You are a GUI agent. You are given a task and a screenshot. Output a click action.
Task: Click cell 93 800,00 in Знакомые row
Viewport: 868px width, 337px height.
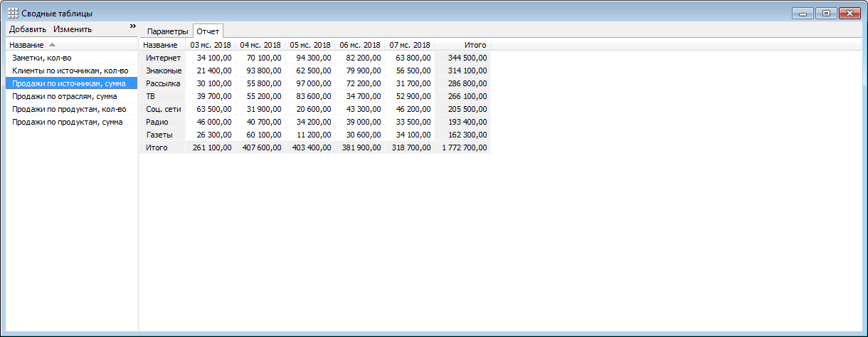(x=260, y=71)
